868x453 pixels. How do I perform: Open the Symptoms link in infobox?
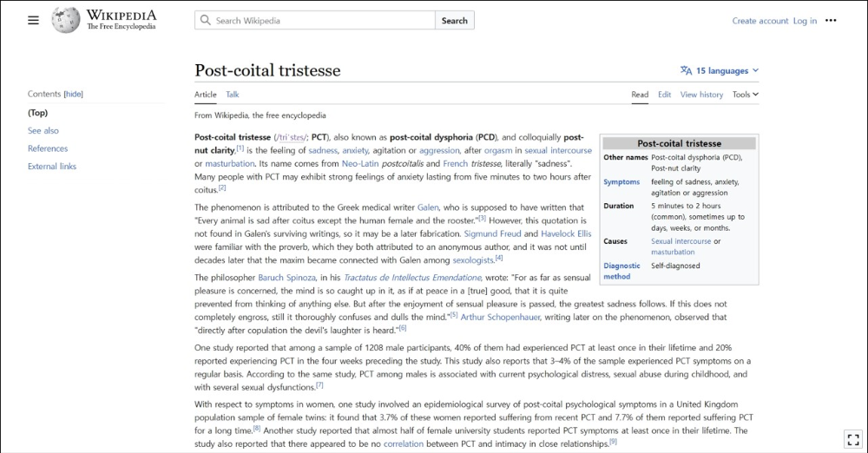tap(621, 181)
